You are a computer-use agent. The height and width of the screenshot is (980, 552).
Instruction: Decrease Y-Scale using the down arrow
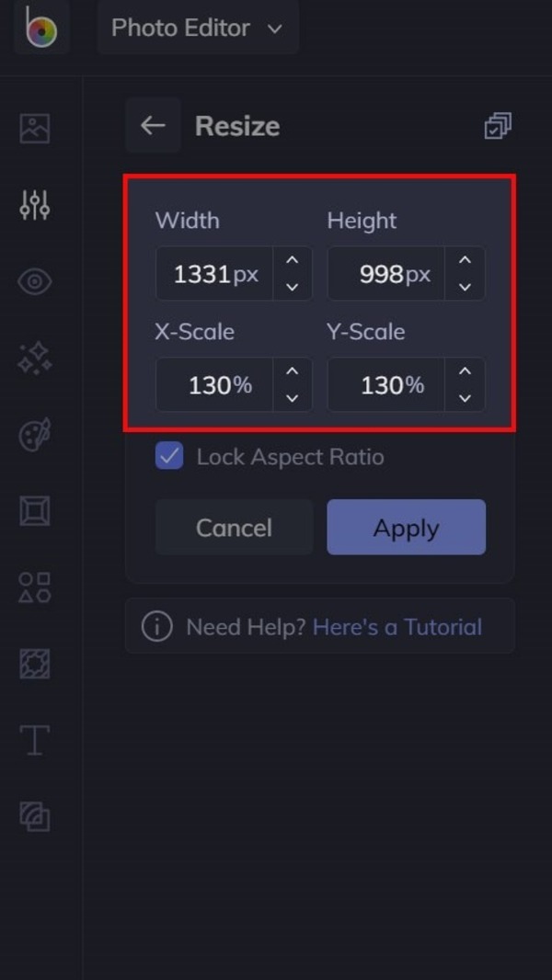point(465,397)
